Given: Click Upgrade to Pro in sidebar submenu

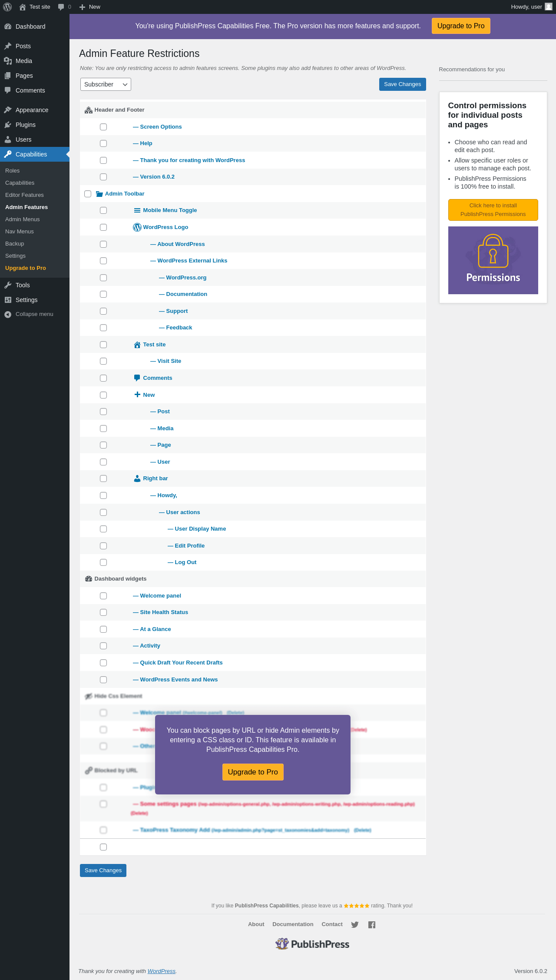Looking at the screenshot, I should coord(26,268).
